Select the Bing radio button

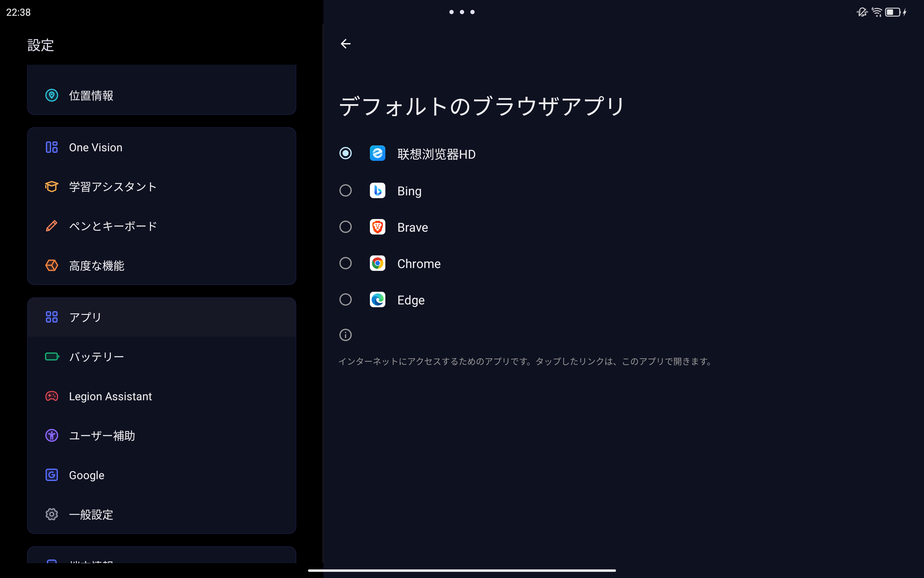pyautogui.click(x=346, y=191)
